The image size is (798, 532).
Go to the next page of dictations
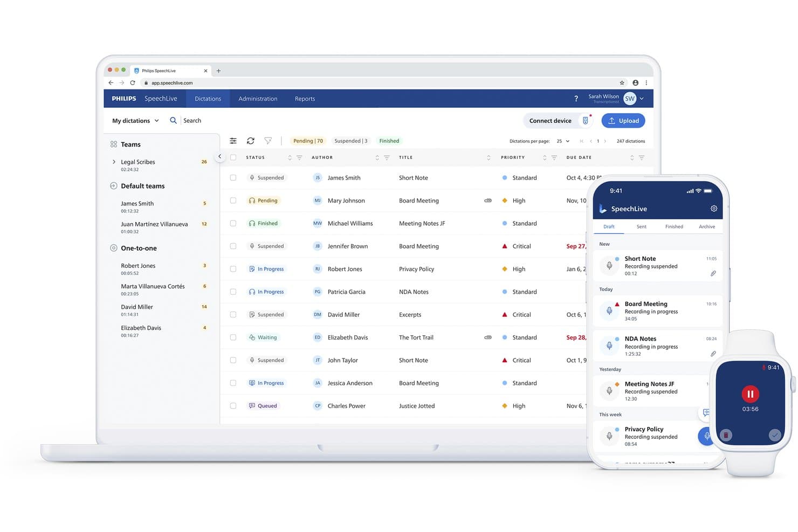[605, 141]
